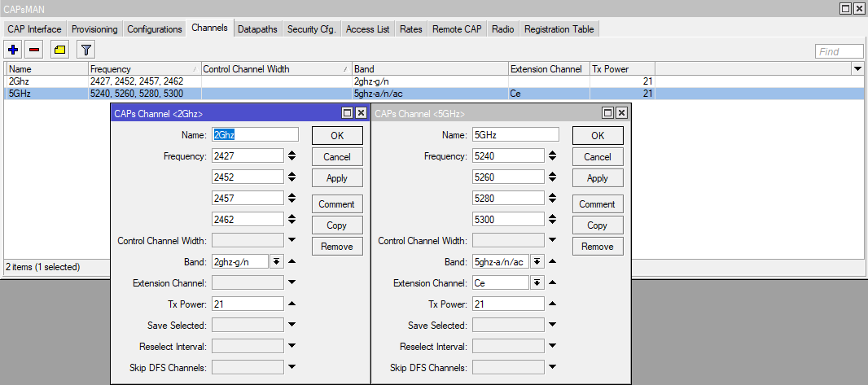Sort by the Frequency column header
Screen dimensions: 868x385
(x=144, y=69)
